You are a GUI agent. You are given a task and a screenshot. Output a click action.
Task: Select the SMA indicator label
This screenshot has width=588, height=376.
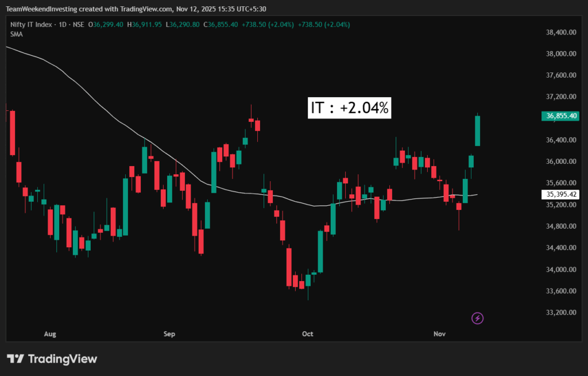coord(17,34)
